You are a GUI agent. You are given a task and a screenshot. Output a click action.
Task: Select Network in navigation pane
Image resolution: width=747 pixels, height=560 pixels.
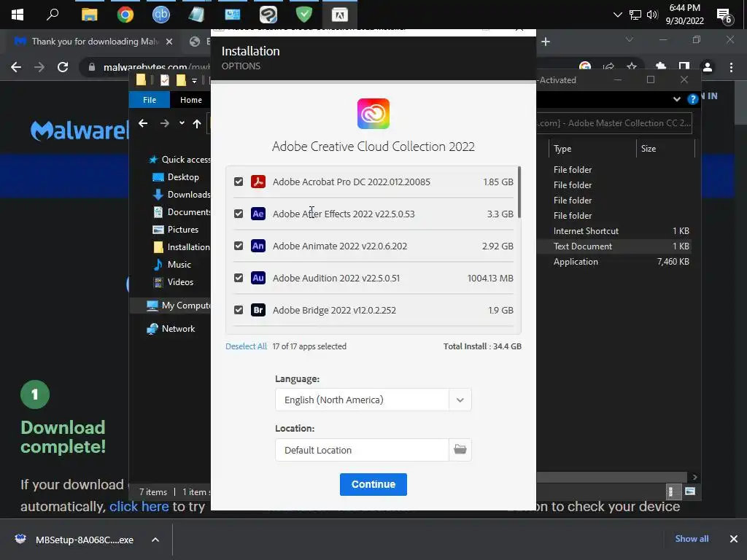pos(171,329)
